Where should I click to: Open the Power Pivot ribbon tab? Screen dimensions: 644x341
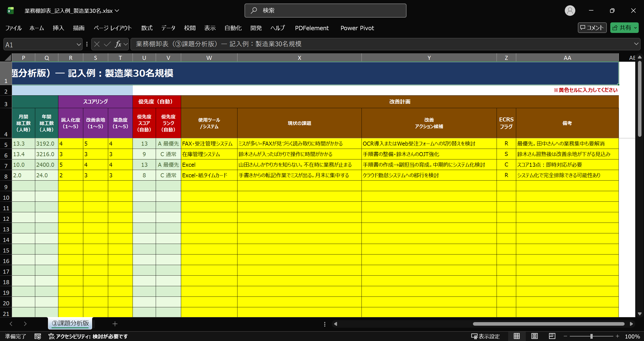point(357,28)
